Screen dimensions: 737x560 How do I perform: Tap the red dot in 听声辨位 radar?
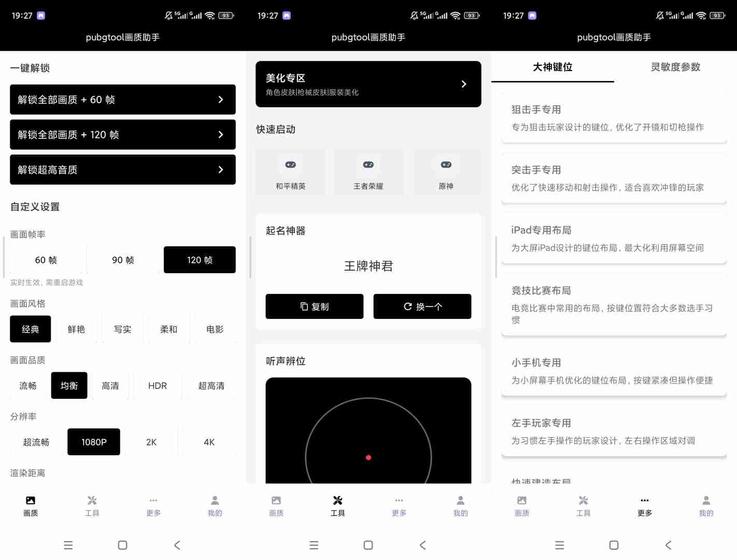(368, 457)
